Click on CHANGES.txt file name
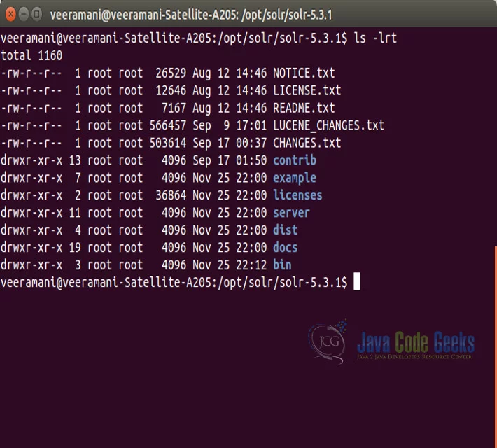The height and width of the screenshot is (448, 497). click(x=307, y=143)
